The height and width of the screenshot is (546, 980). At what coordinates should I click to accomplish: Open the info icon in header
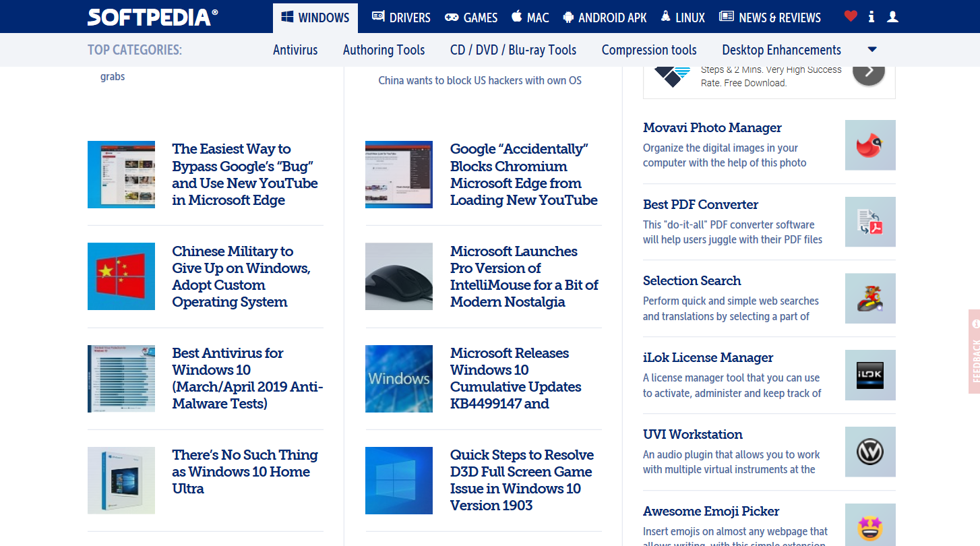[x=871, y=17]
